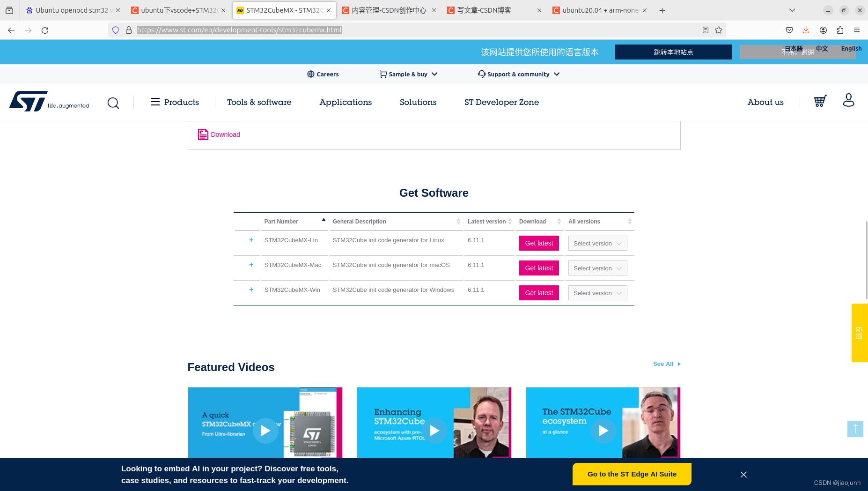Open the Applications menu
868x491 pixels.
coord(346,102)
